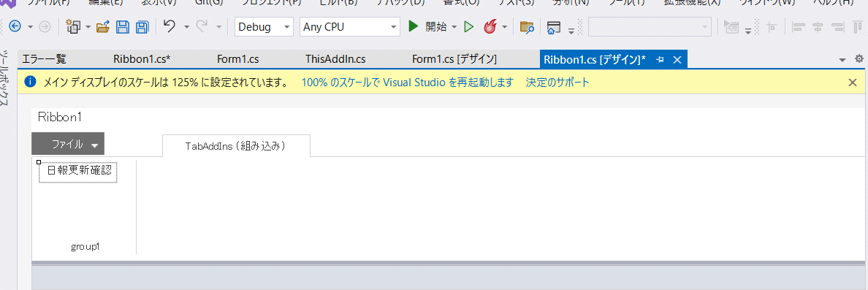
Task: Switch to the ThisAddIn.cs tab
Action: click(335, 59)
